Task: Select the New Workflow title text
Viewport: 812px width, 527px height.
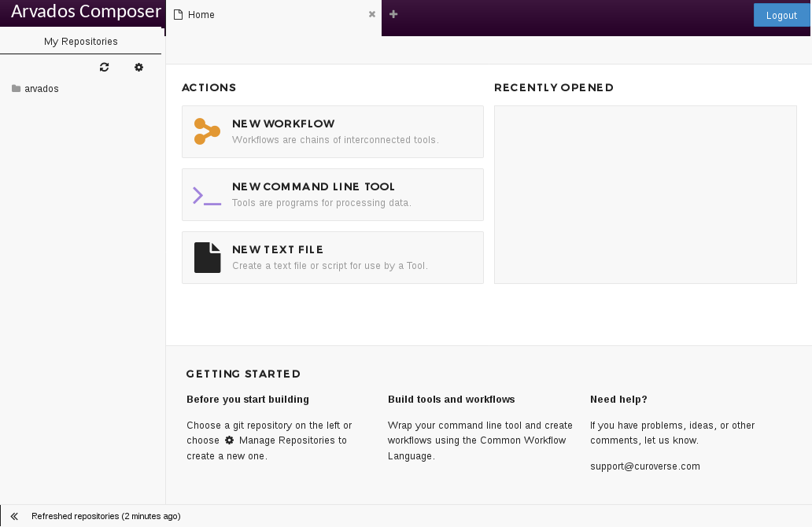Action: click(x=283, y=124)
